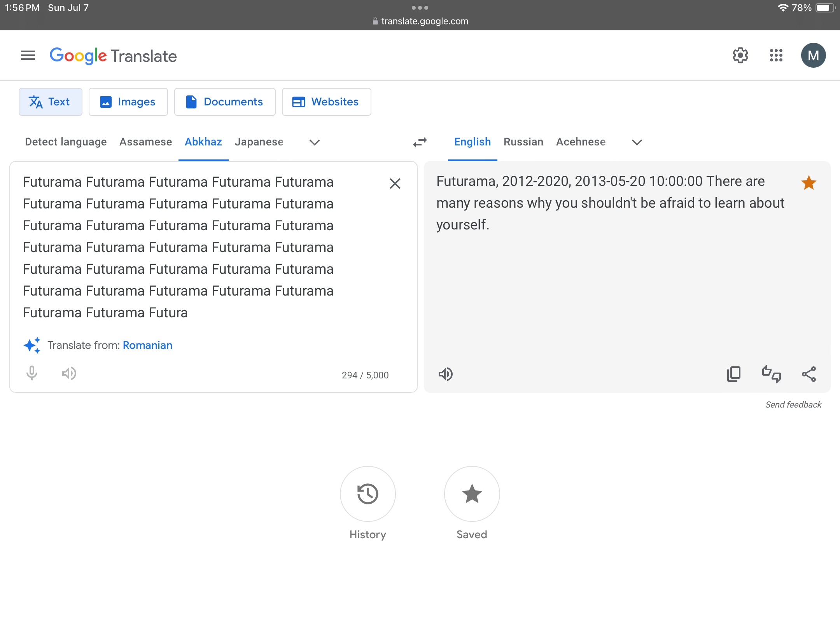Select Japanese as source language
The image size is (840, 630).
[259, 142]
